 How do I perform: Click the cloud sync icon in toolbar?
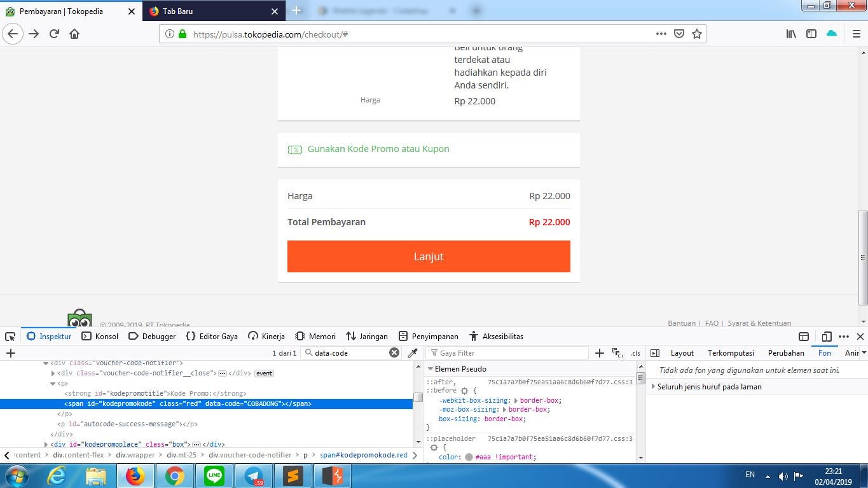coord(832,34)
